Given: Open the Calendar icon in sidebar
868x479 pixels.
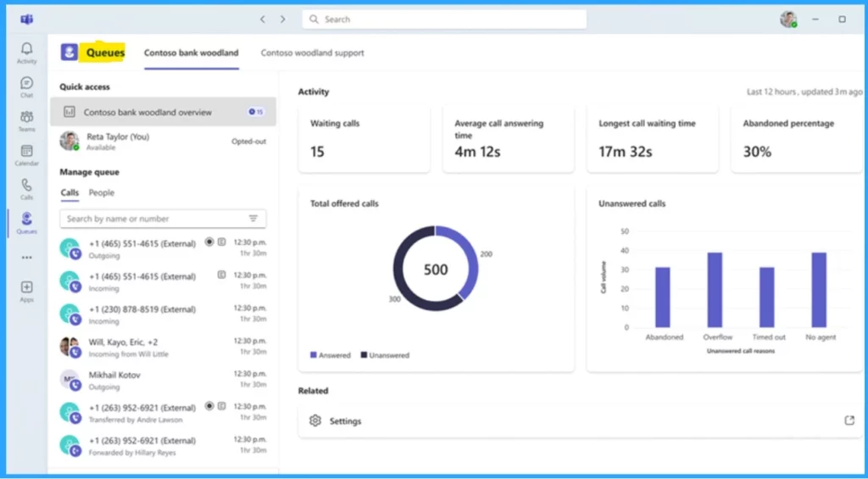Looking at the screenshot, I should click(x=26, y=156).
